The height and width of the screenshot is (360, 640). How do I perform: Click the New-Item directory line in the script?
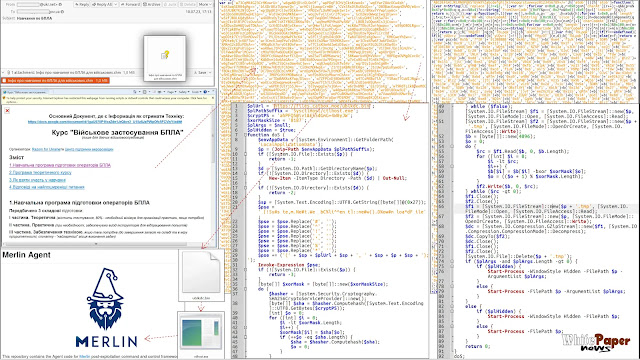coord(332,178)
